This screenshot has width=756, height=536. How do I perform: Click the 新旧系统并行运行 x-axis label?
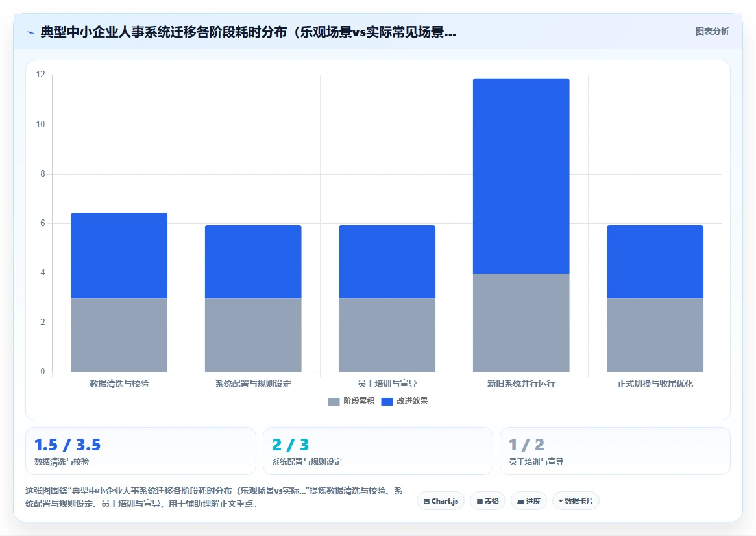[521, 384]
